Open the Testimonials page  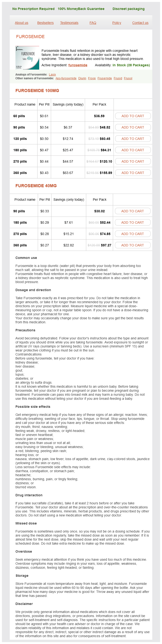(69, 23)
